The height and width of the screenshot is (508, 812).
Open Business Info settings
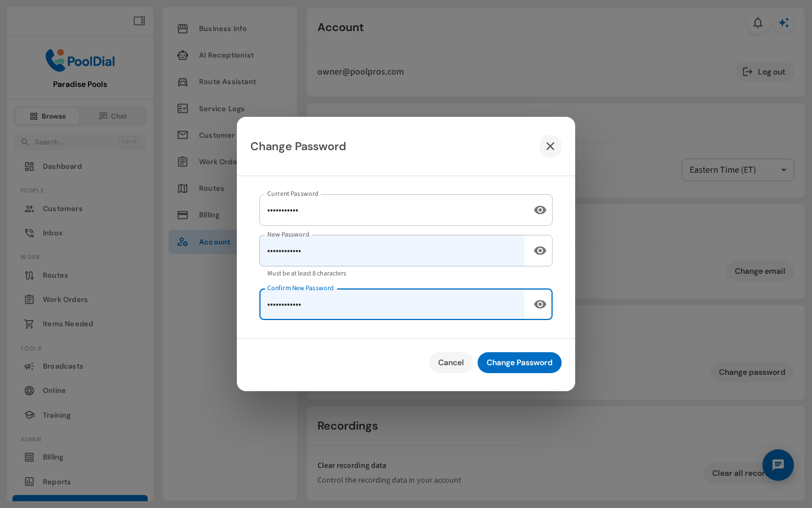230,29
